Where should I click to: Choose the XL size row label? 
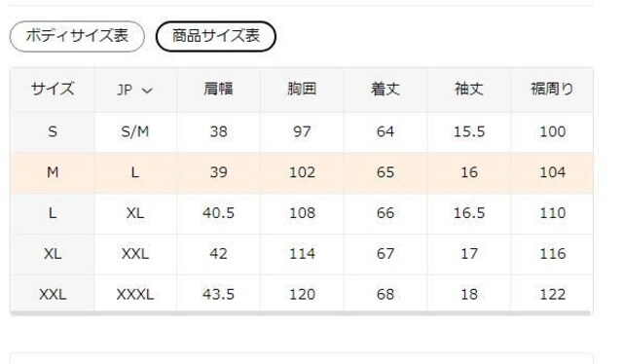click(53, 254)
